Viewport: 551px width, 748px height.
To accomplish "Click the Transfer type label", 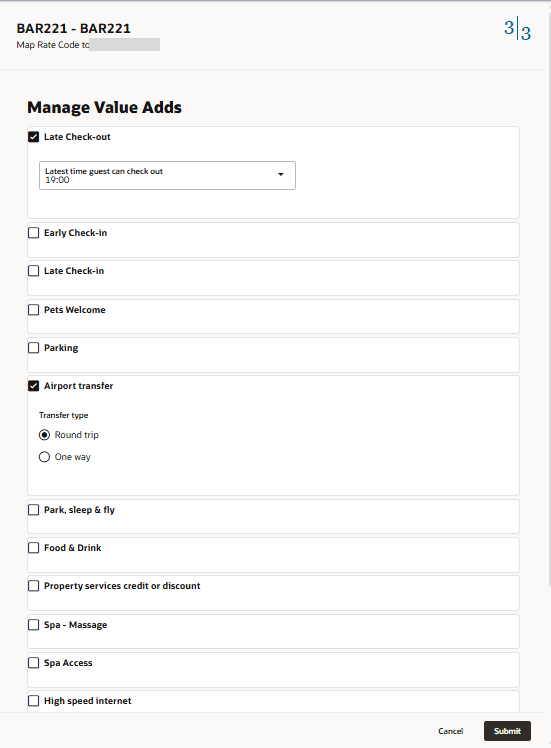I will pyautogui.click(x=63, y=416).
